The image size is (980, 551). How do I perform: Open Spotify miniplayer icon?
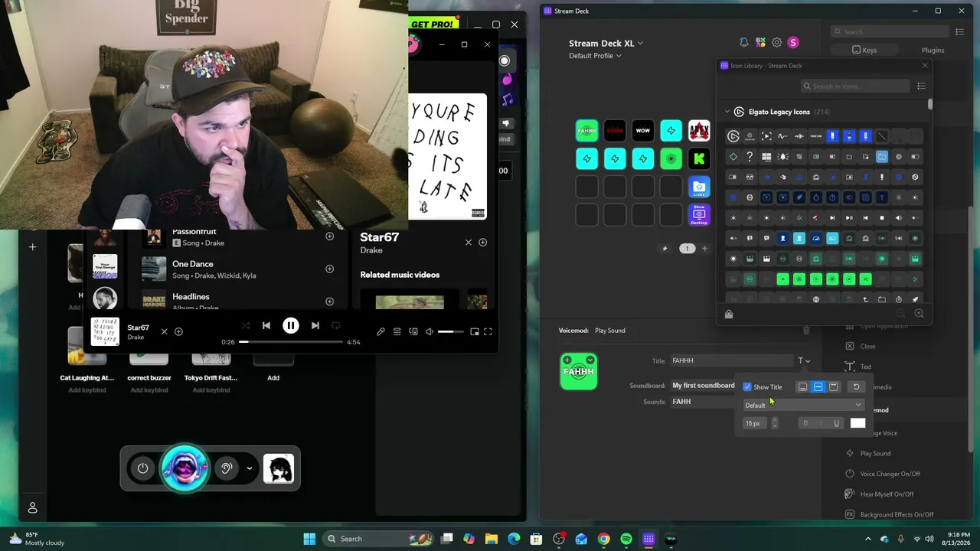[x=475, y=331]
